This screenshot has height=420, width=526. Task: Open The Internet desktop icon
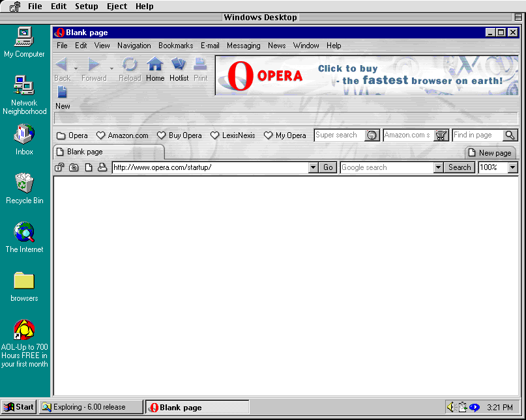pos(24,237)
